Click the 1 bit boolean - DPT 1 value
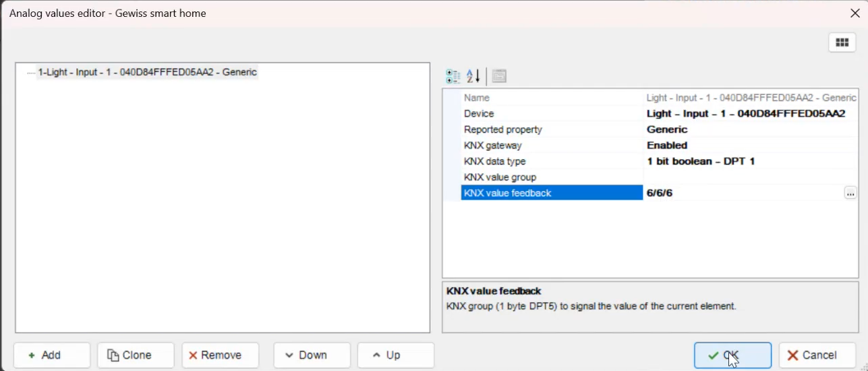868x371 pixels. [701, 161]
